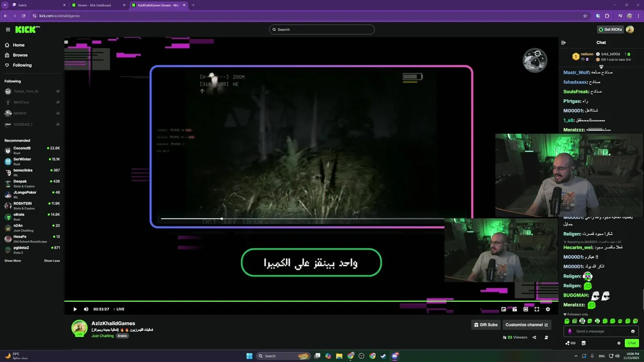The width and height of the screenshot is (644, 362).
Task: Click the Kick search box
Action: coord(322,30)
